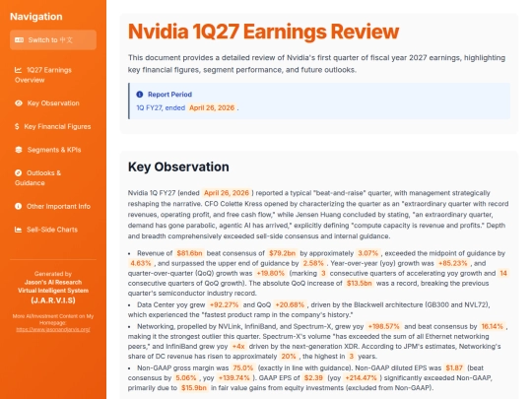Click the +198.57% Networking yoy value

click(384, 326)
